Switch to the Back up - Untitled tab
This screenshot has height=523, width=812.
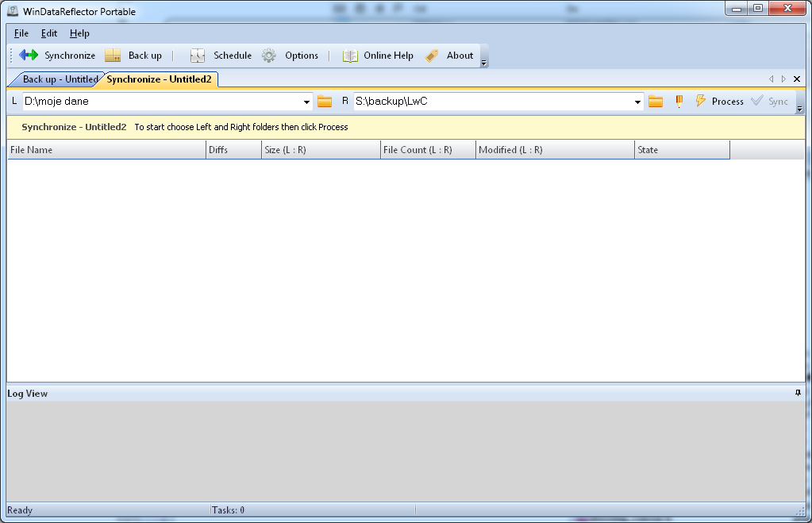(x=57, y=79)
